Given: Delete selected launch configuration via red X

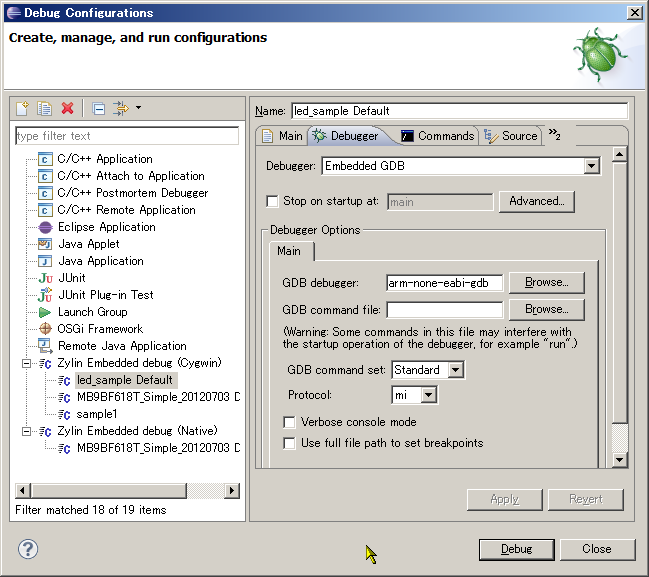Looking at the screenshot, I should click(68, 108).
